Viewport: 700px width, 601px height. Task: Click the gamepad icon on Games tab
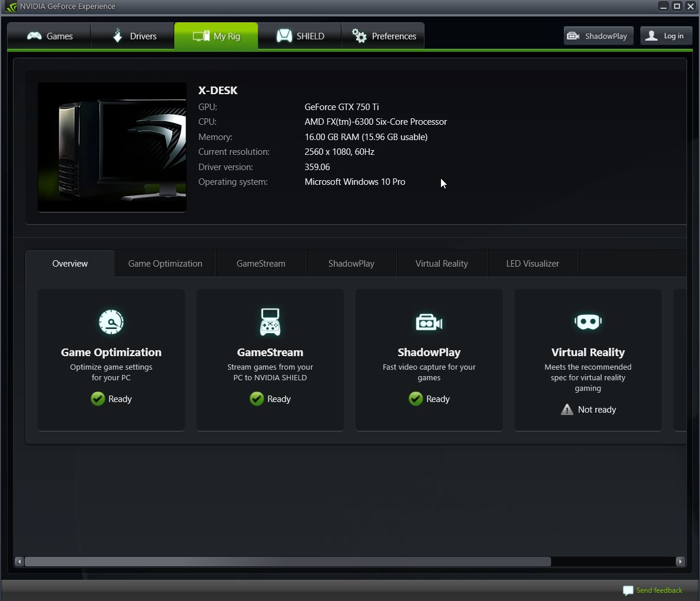tap(34, 36)
